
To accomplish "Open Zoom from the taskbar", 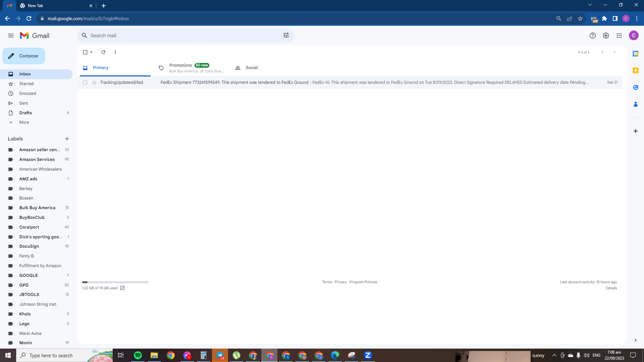I will click(x=368, y=355).
